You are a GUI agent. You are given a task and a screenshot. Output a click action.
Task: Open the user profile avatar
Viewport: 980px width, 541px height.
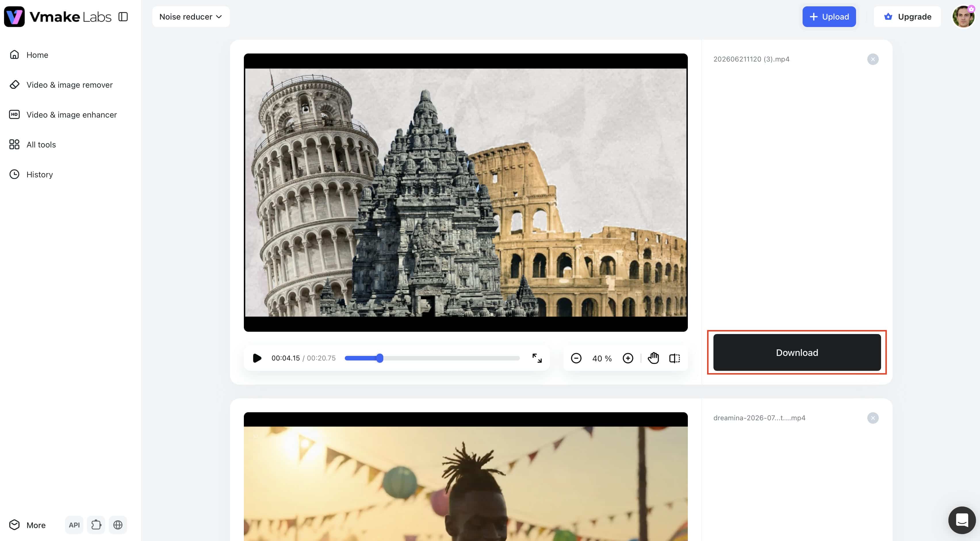click(963, 17)
